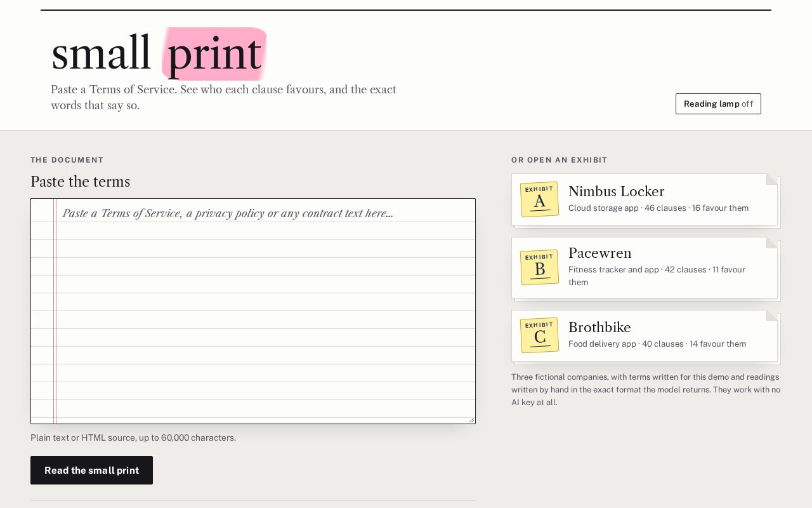Click inside the Paste the terms textarea
The image size is (812, 508).
pyautogui.click(x=253, y=311)
